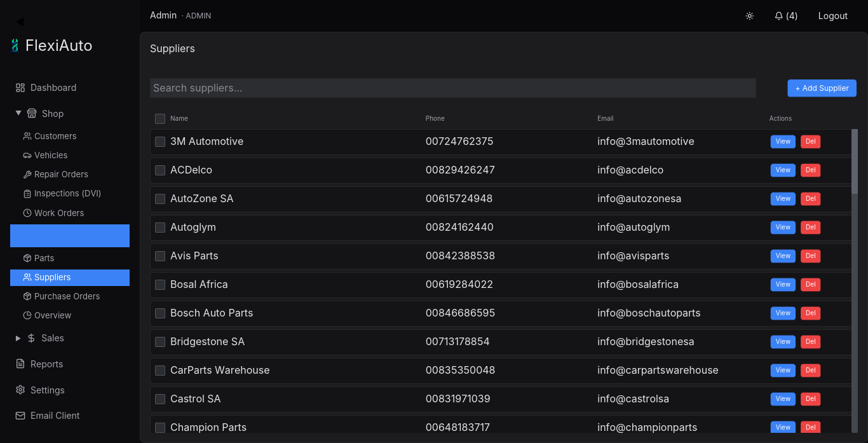The image size is (868, 443).
Task: Check the Avis Parts row checkbox
Action: coord(160,256)
